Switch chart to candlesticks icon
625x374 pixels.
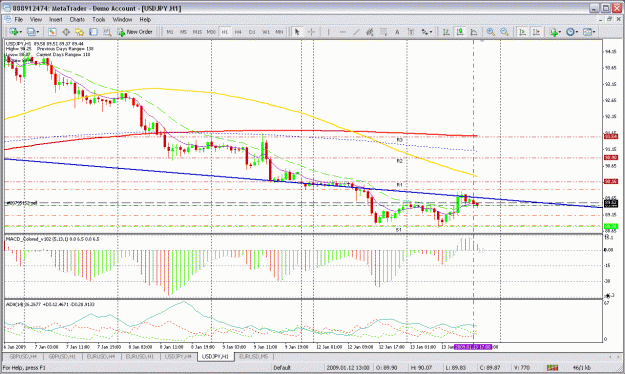coord(460,32)
